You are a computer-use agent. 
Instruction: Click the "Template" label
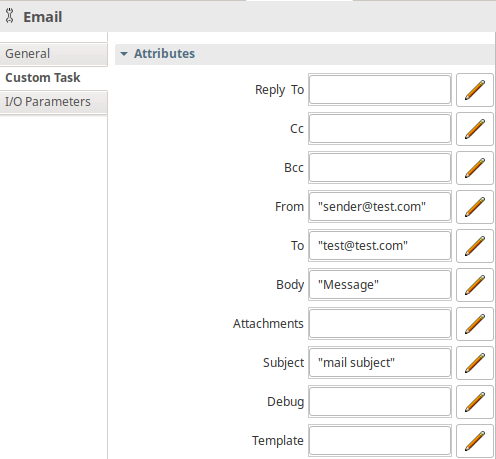point(278,441)
